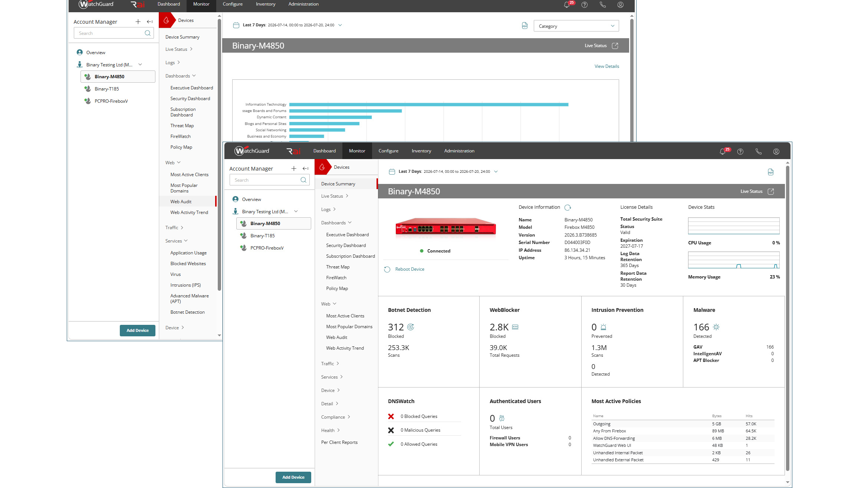Open Threat Map in front window

[338, 267]
